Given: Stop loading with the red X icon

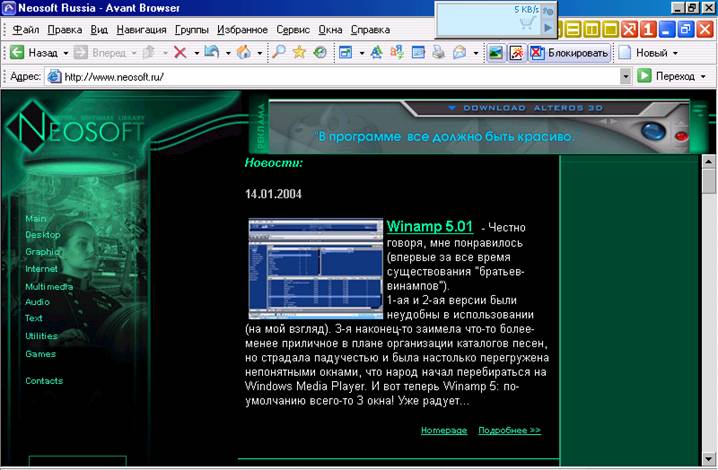Looking at the screenshot, I should tap(180, 52).
